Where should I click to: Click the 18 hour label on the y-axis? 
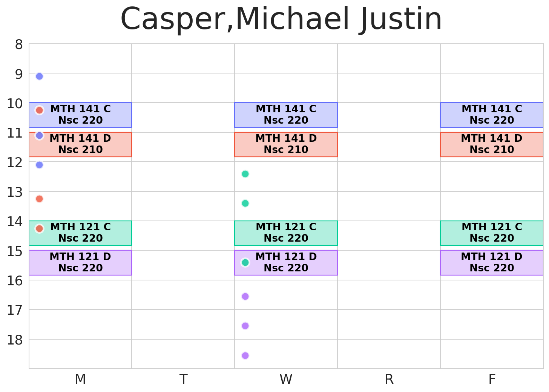tap(15, 340)
